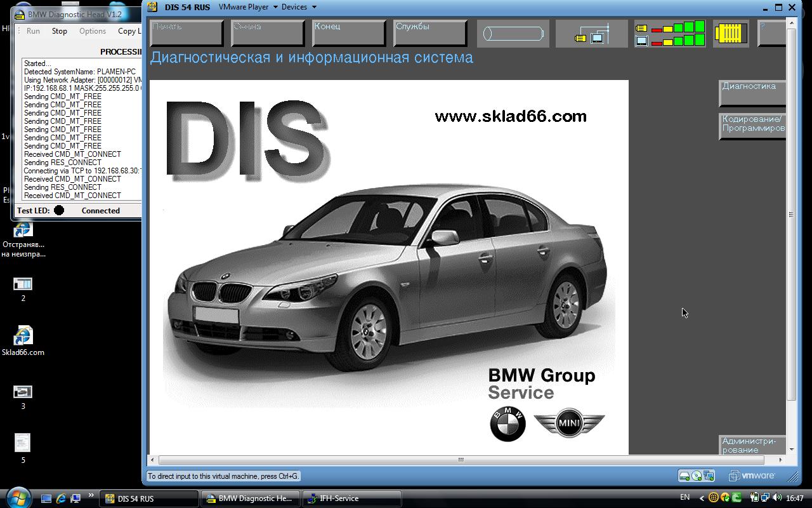The image size is (812, 508).
Task: Open Options in BMW Diagnostic Head menu
Action: [x=93, y=30]
